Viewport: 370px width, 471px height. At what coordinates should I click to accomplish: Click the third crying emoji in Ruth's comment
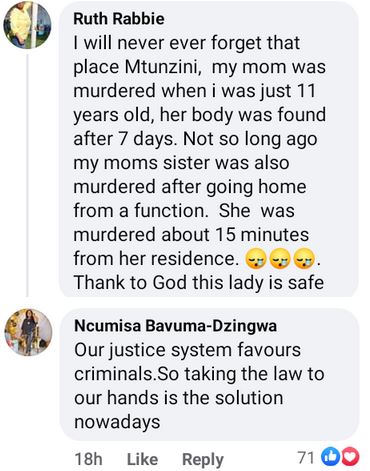304,258
